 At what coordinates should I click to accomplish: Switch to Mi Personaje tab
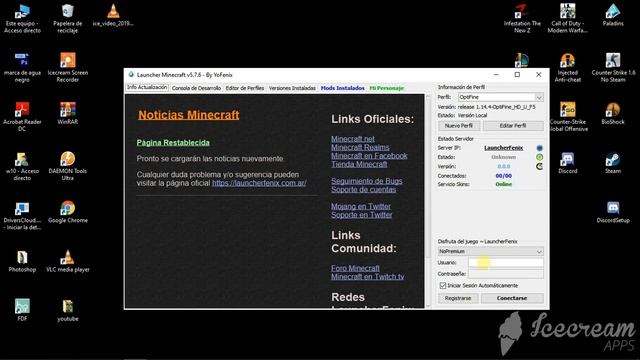tap(387, 88)
